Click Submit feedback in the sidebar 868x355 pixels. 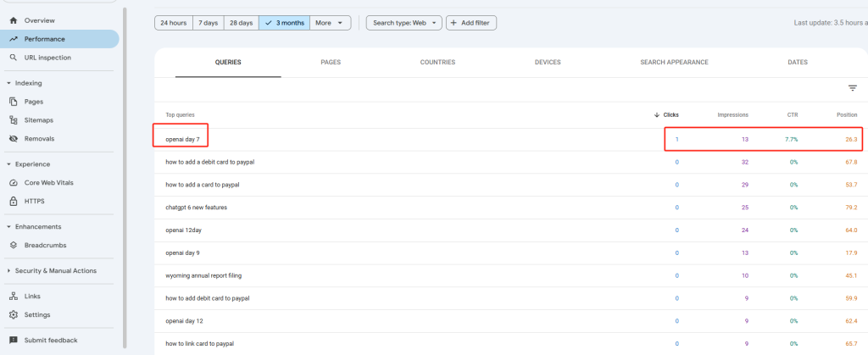tap(50, 341)
